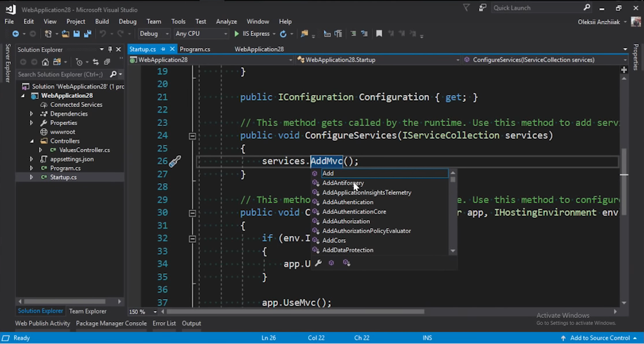This screenshot has width=644, height=344.
Task: Click the wrench filter icon in IntelliSense popup
Action: pyautogui.click(x=319, y=263)
